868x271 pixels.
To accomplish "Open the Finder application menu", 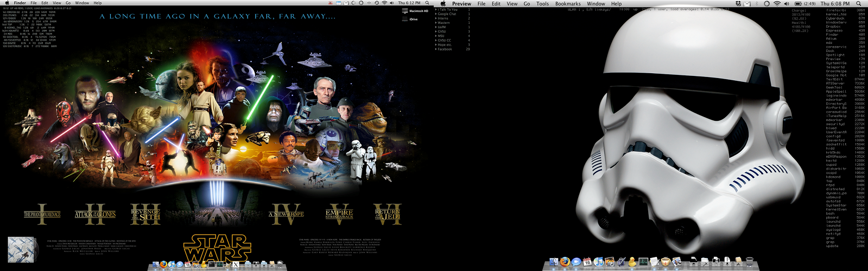I will (20, 3).
